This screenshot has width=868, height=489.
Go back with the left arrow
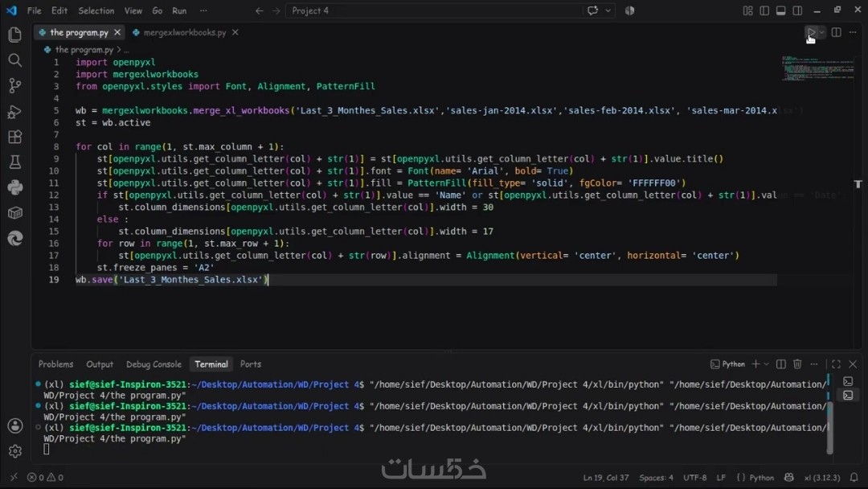tap(259, 10)
